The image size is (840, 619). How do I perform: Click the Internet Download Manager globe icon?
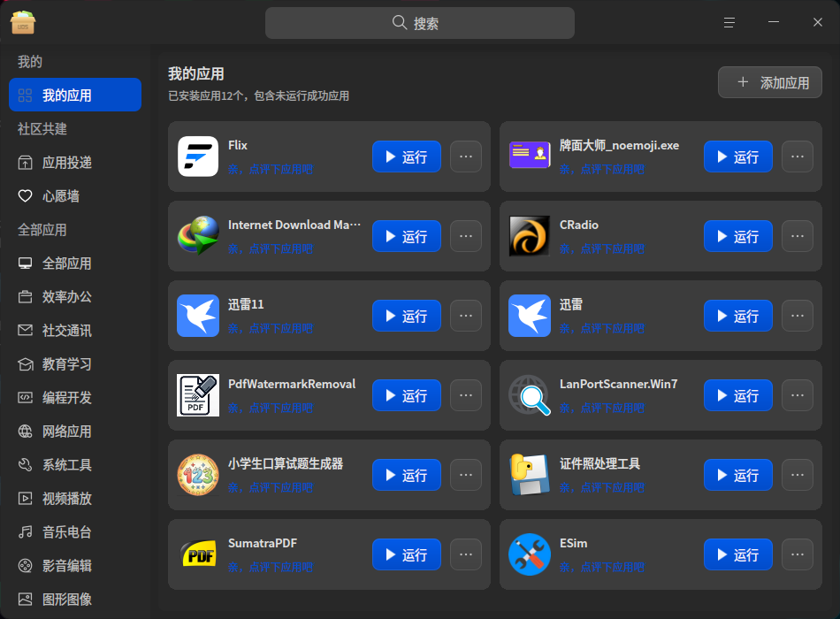[198, 236]
